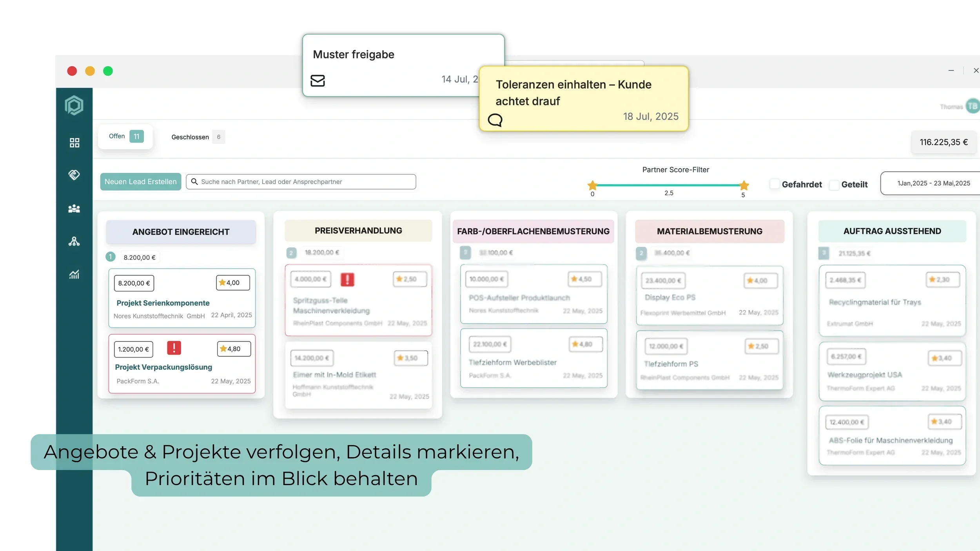Viewport: 980px width, 551px height.
Task: Open the contacts group icon in sidebar
Action: [x=74, y=209]
